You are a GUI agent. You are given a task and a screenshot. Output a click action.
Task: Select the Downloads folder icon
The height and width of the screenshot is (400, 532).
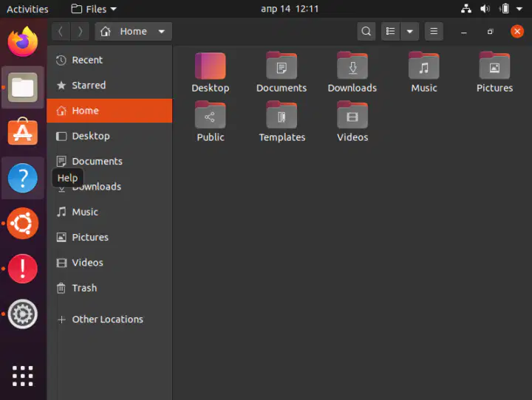point(352,66)
